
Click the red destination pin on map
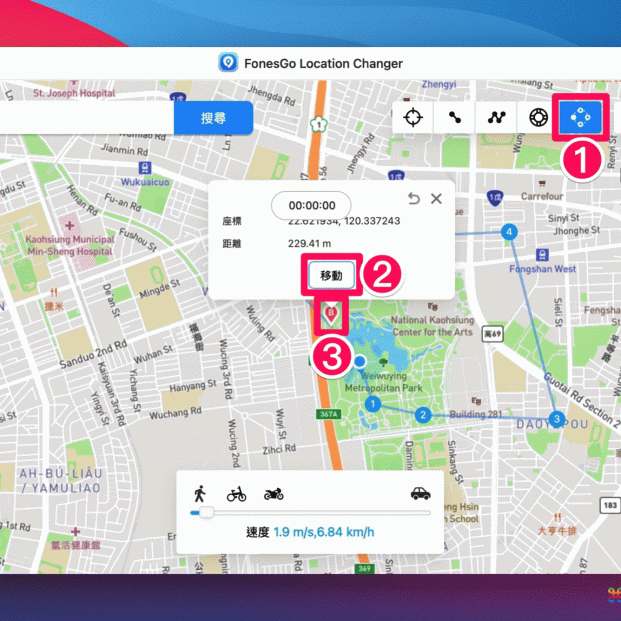[x=329, y=316]
